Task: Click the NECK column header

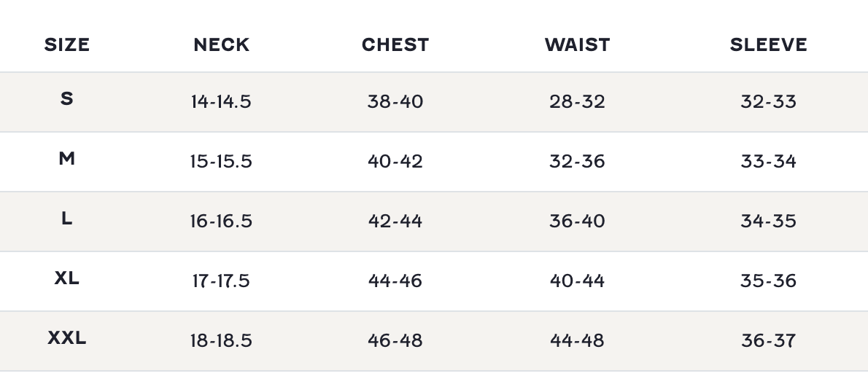Action: coord(221,45)
